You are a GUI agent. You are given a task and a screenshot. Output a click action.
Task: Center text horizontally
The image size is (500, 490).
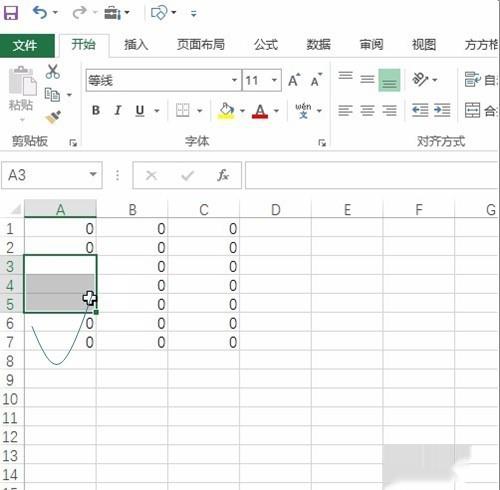pyautogui.click(x=367, y=110)
